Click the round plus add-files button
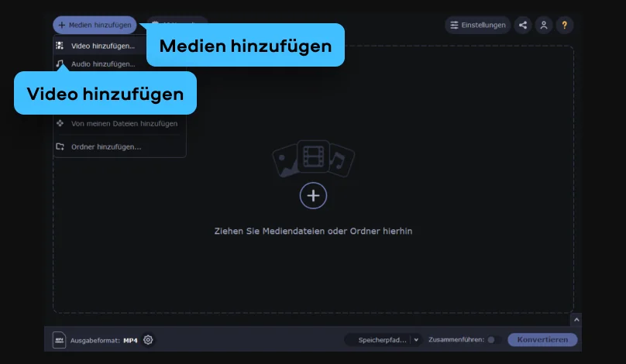 click(314, 196)
